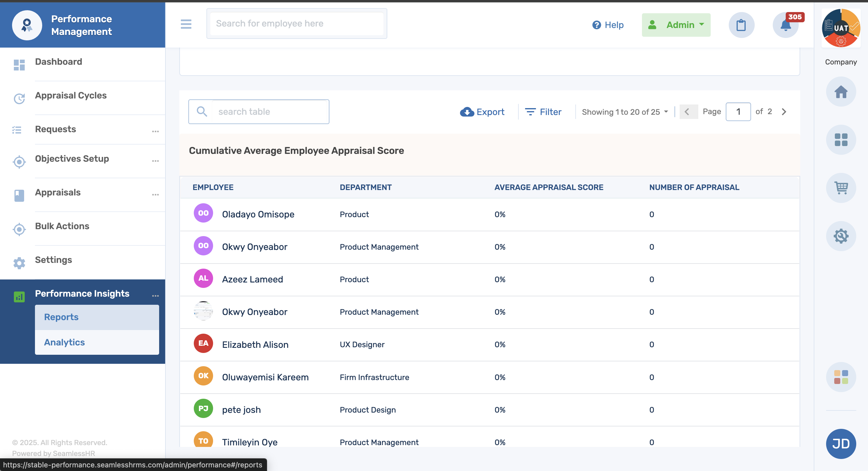This screenshot has width=868, height=471.
Task: Expand the Objectives Setup submenu dots
Action: [x=155, y=161]
